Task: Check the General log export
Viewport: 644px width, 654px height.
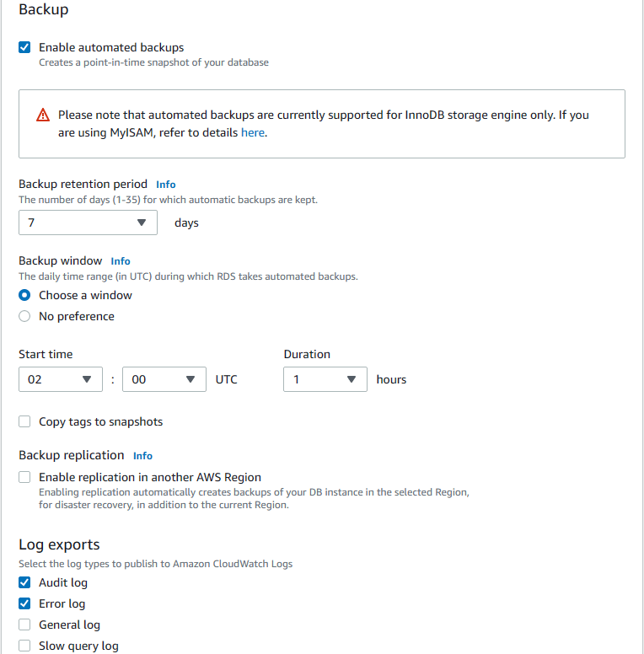Action: pos(24,625)
